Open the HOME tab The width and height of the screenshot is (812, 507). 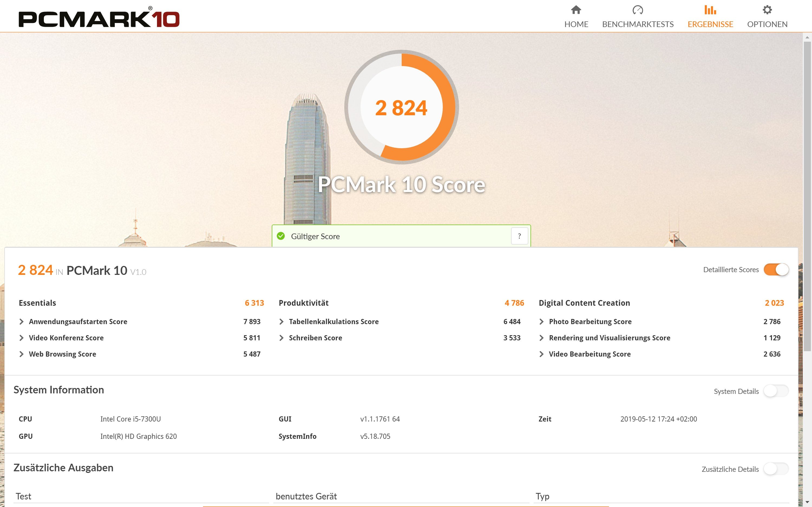[x=576, y=17]
